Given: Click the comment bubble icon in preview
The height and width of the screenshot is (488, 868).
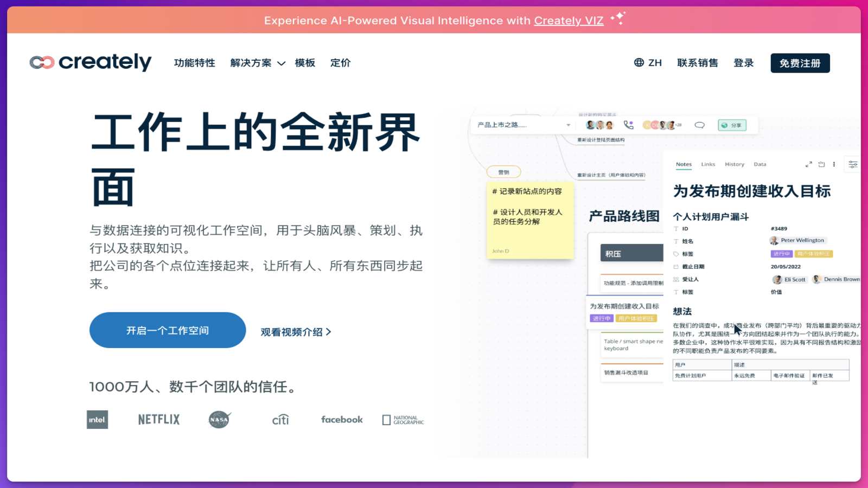Looking at the screenshot, I should (x=699, y=125).
